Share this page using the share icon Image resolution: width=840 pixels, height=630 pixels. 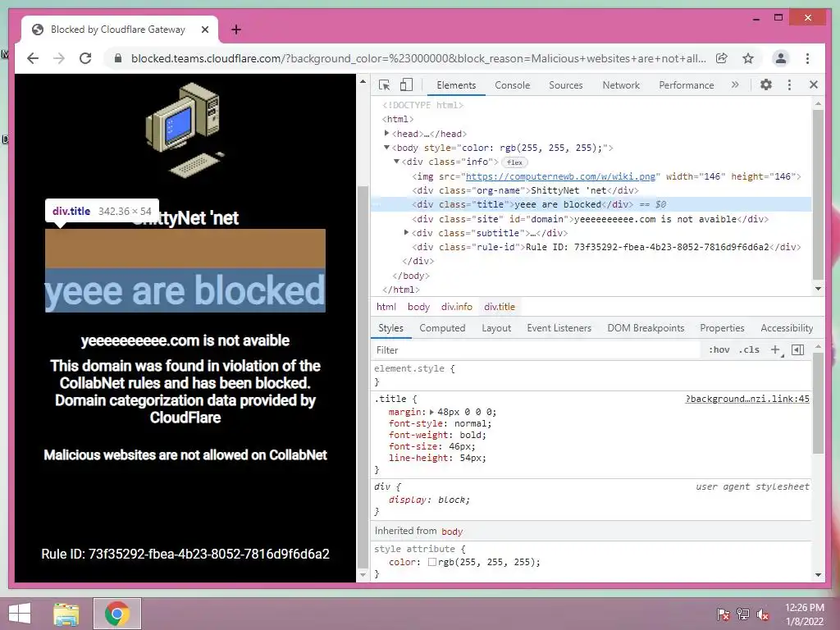722,58
